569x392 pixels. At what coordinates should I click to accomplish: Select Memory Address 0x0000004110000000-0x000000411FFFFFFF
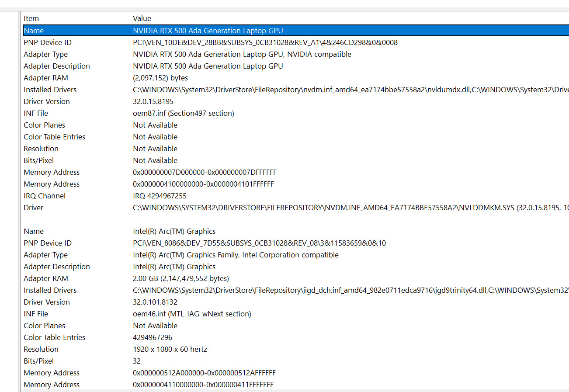203,385
